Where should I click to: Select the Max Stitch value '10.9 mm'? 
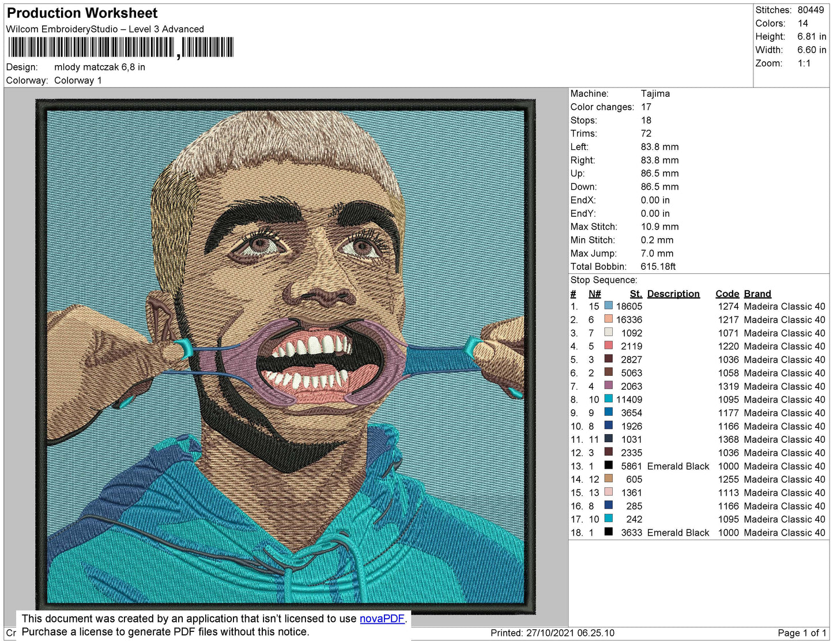pyautogui.click(x=660, y=227)
